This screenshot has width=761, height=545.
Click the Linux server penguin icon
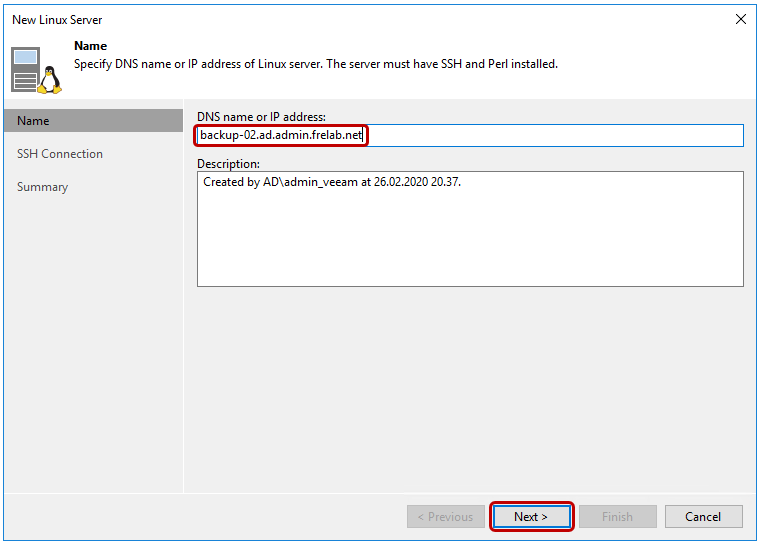tap(36, 70)
